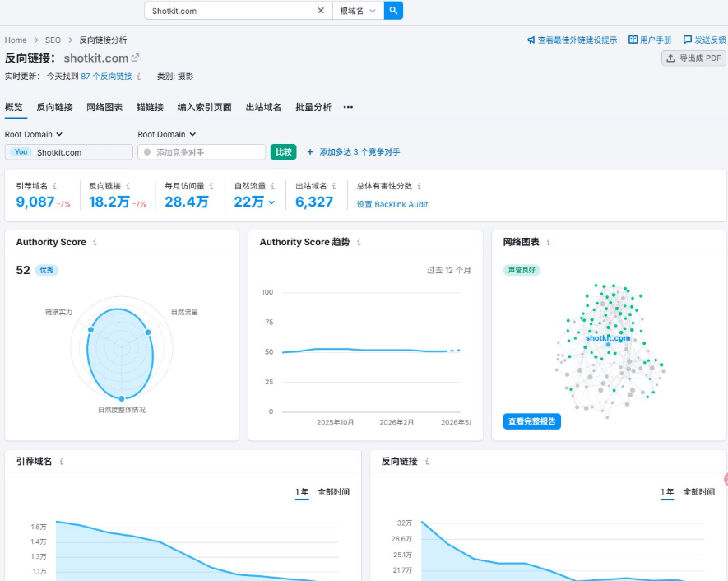Click 查看完整报告 button
This screenshot has height=581, width=728.
click(532, 421)
